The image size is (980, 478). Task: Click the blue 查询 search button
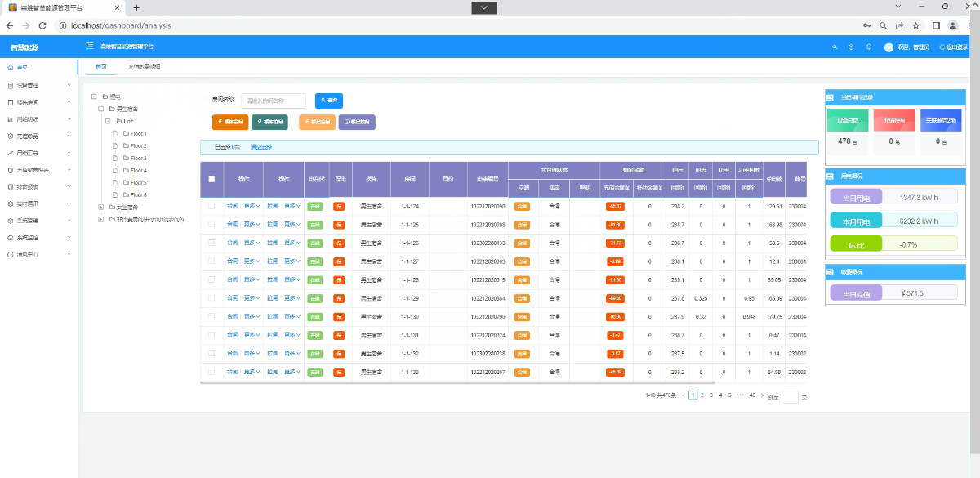[329, 101]
